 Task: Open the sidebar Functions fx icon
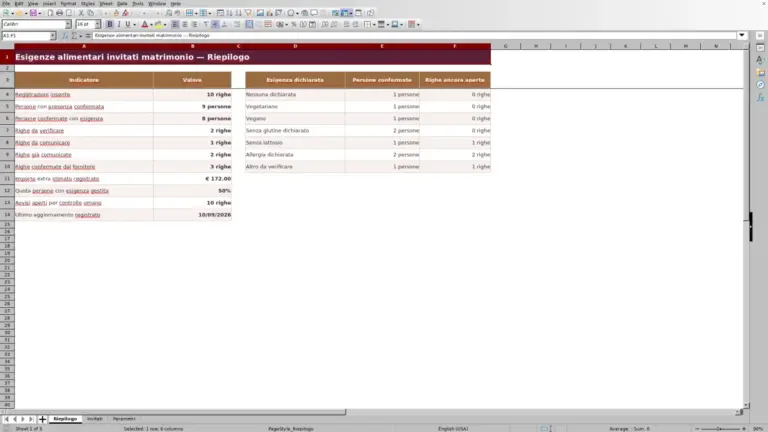pyautogui.click(x=760, y=97)
